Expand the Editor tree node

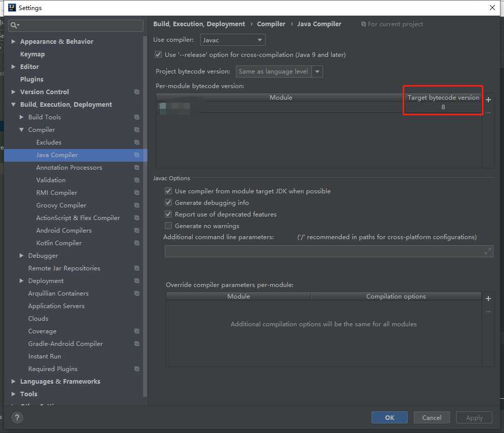13,66
